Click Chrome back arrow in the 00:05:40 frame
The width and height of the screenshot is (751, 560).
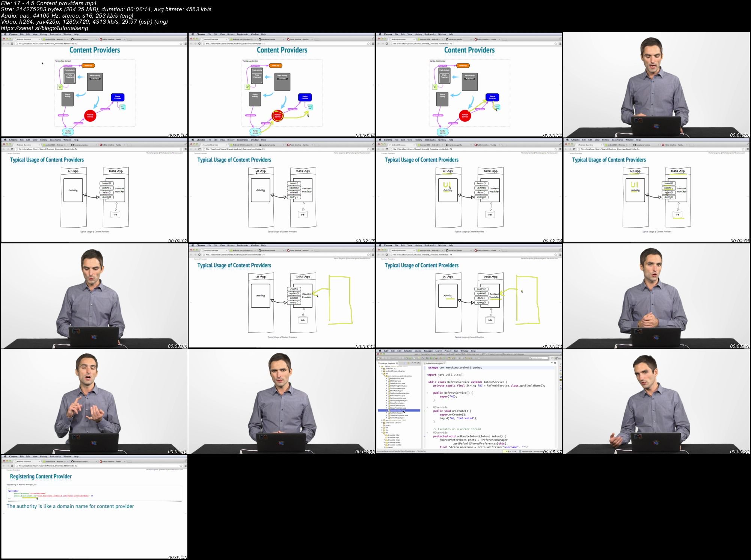[4, 466]
